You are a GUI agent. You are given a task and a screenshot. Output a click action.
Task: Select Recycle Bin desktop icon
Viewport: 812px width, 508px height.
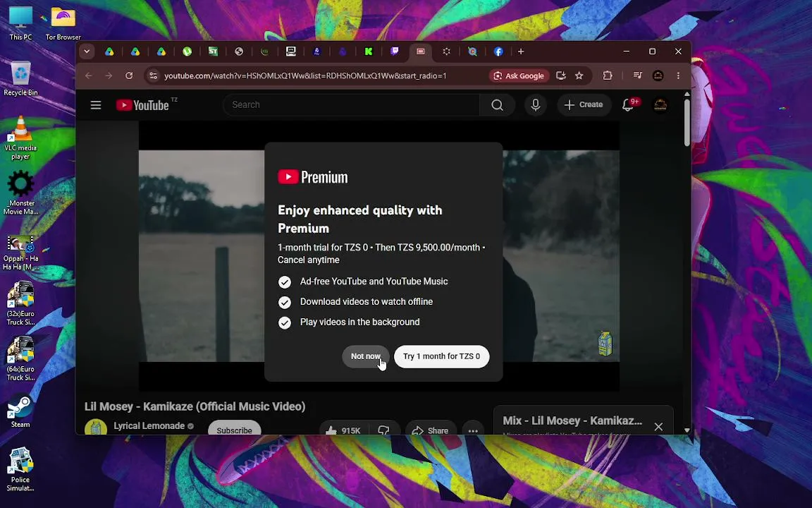(20, 79)
